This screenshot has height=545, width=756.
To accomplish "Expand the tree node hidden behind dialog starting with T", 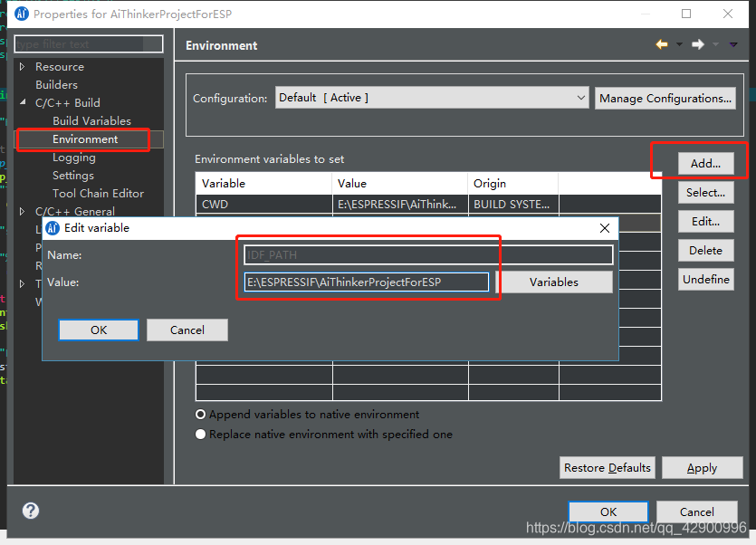I will (x=22, y=283).
